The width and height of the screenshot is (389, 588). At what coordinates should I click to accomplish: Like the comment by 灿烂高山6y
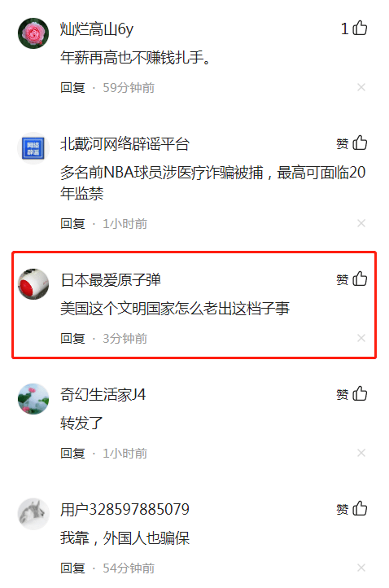pos(360,29)
